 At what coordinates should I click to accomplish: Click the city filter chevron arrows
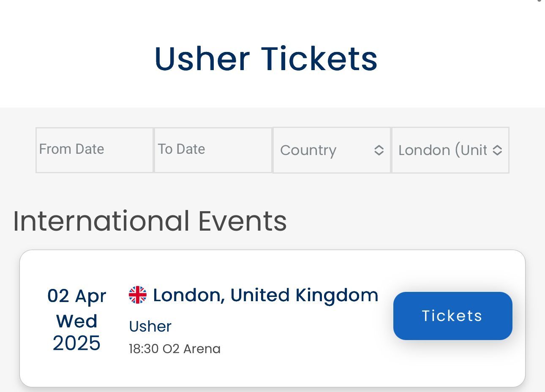coord(497,150)
